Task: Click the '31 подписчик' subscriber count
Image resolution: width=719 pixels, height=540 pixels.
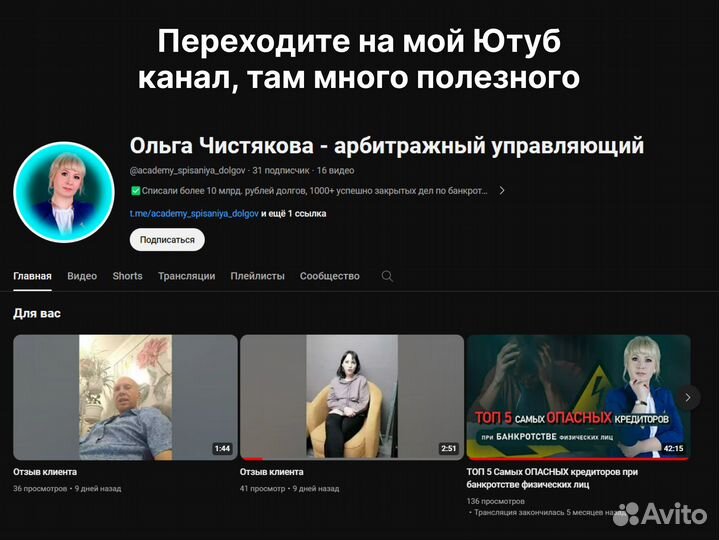Action: [281, 171]
